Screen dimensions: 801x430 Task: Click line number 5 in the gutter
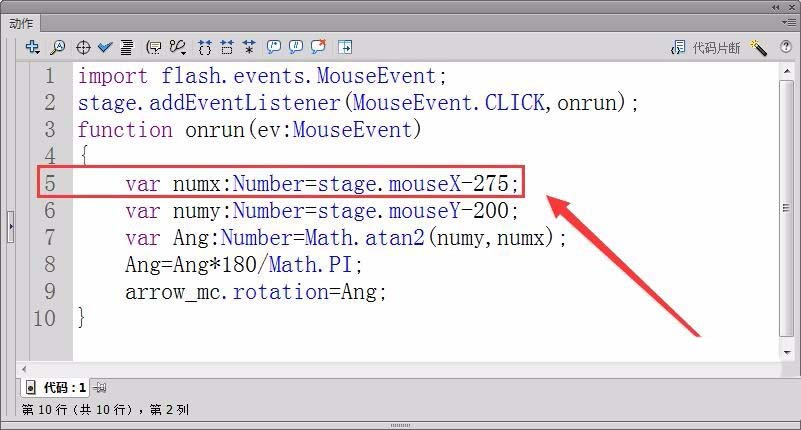[x=50, y=183]
